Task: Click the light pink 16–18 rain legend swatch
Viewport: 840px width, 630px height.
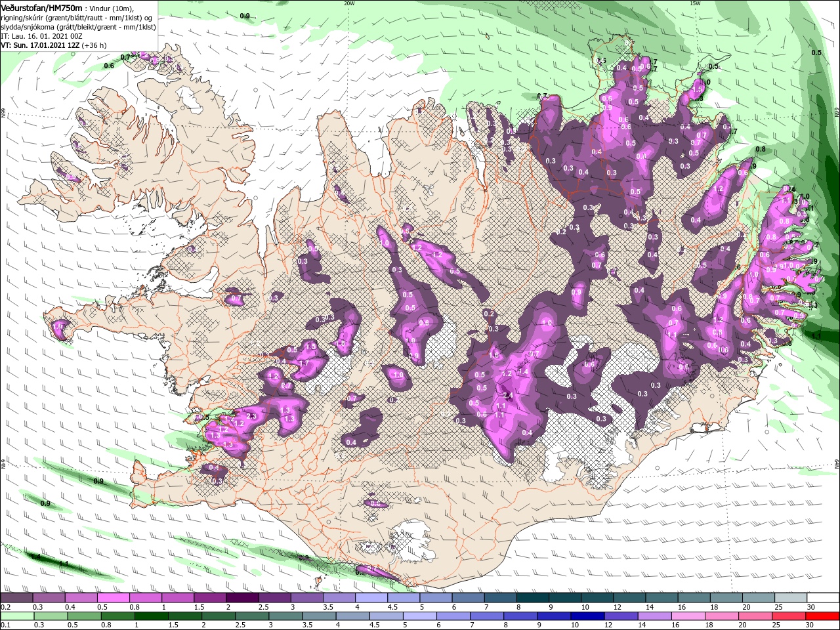Action: click(688, 616)
